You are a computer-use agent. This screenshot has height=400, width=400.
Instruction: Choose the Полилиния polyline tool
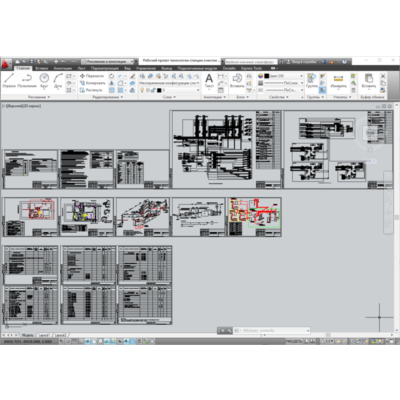(27, 80)
